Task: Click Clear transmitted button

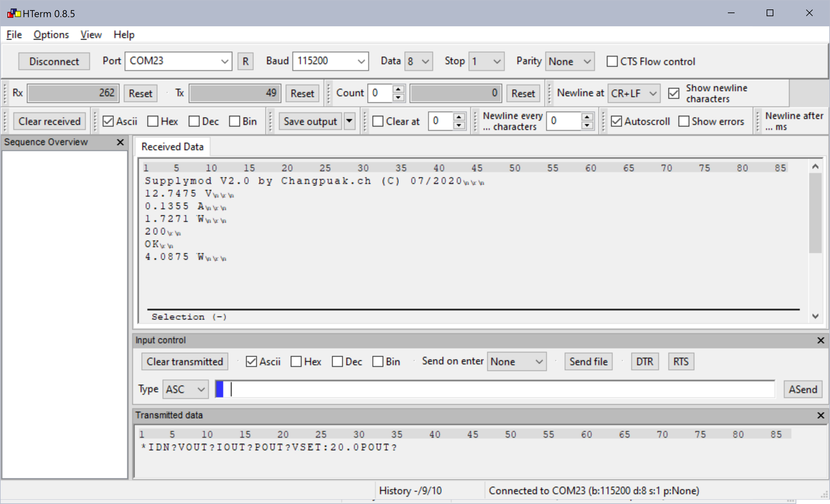Action: (x=185, y=361)
